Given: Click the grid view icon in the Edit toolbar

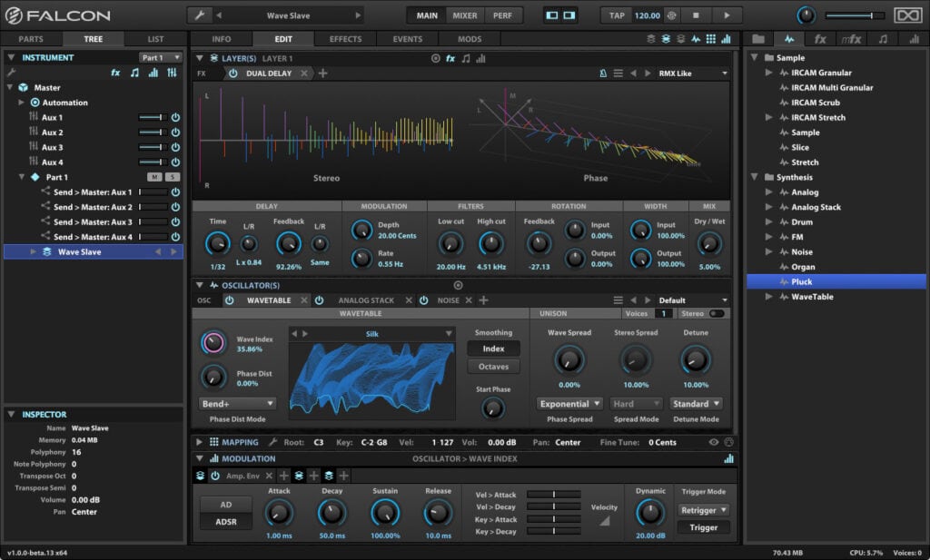Looking at the screenshot, I should [x=710, y=39].
